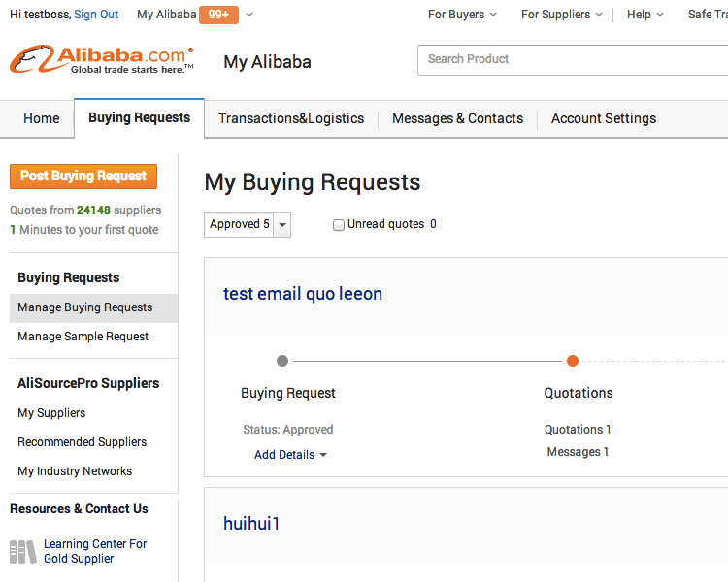
Task: Open Recommended Suppliers in sidebar
Action: tap(83, 442)
